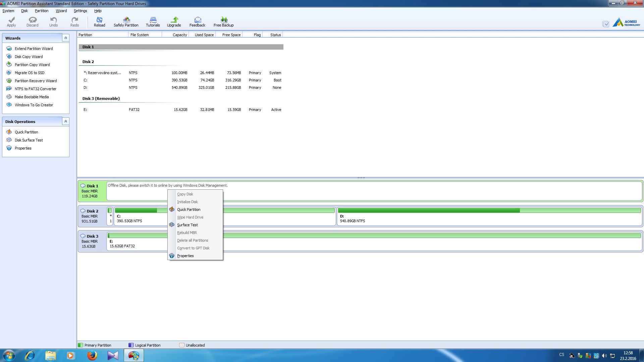Choose Copy Disk in context menu
The width and height of the screenshot is (644, 362).
(x=195, y=194)
